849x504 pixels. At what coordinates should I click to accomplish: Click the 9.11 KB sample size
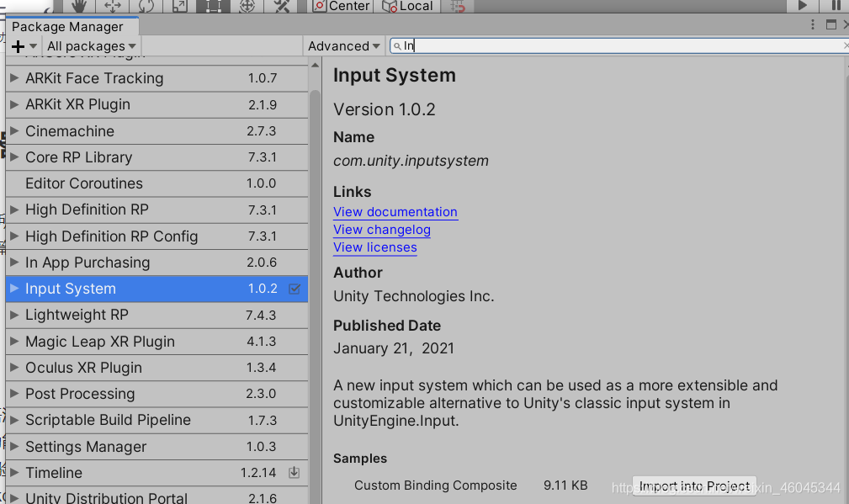565,485
